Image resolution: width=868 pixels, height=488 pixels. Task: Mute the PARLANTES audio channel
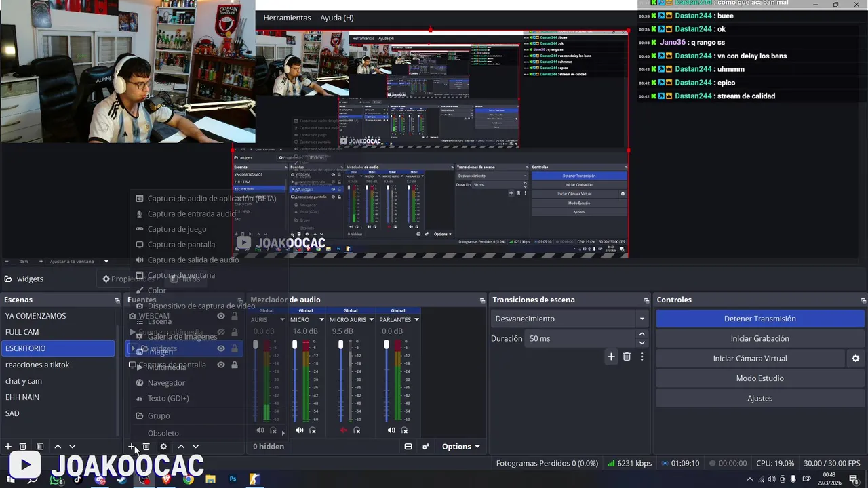tap(391, 430)
